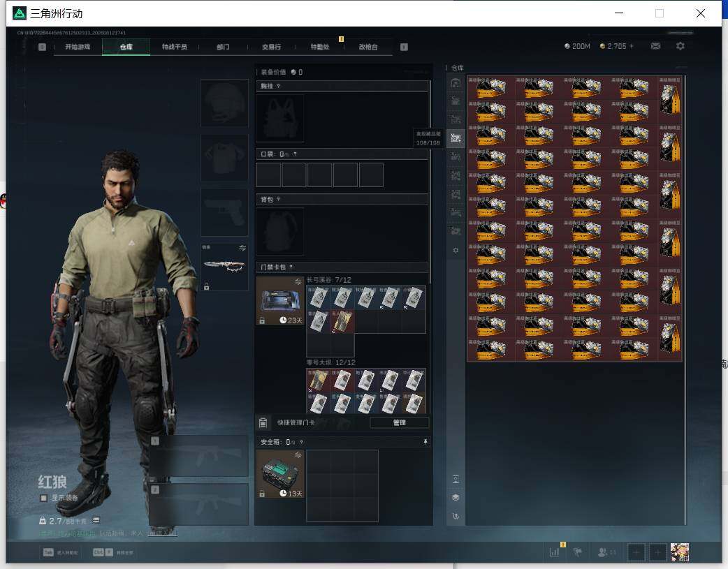Click the left tab-navigation key icon
This screenshot has height=569, width=728.
pos(42,47)
